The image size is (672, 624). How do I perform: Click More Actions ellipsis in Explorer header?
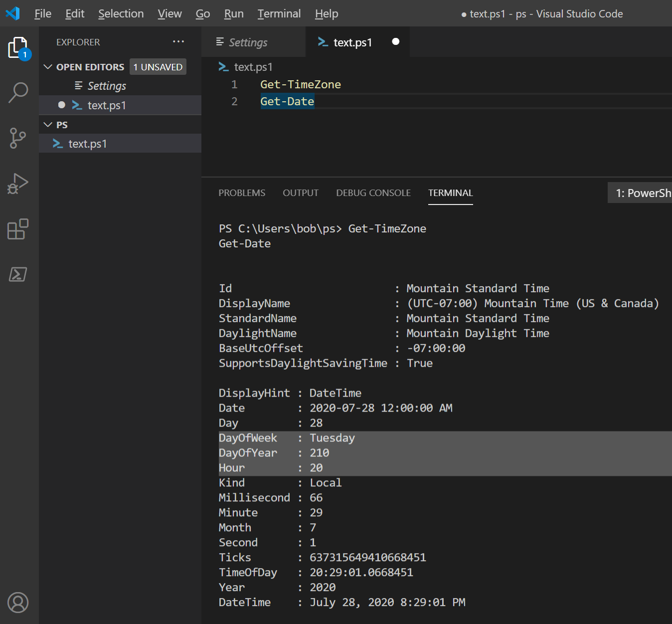tap(178, 41)
